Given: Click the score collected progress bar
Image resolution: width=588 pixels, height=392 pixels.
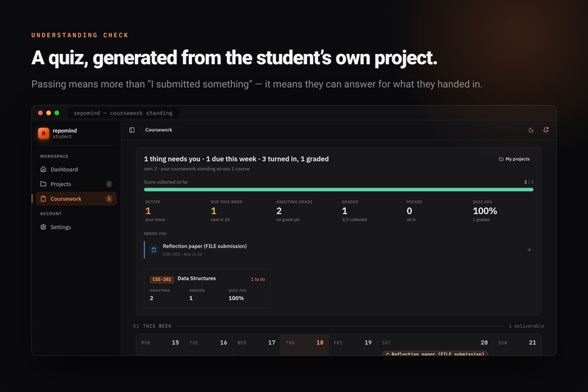Looking at the screenshot, I should pyautogui.click(x=339, y=190).
